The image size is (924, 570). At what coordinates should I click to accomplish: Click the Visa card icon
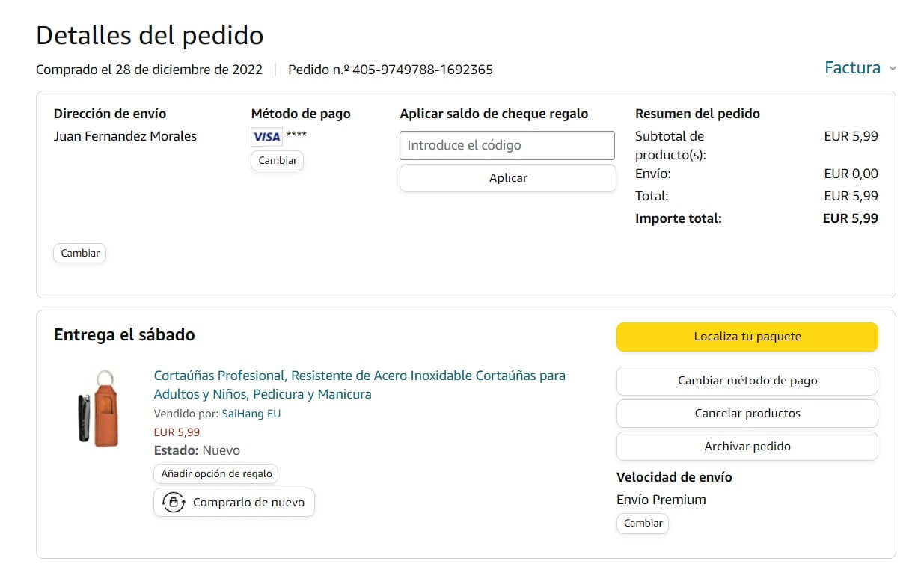click(266, 137)
